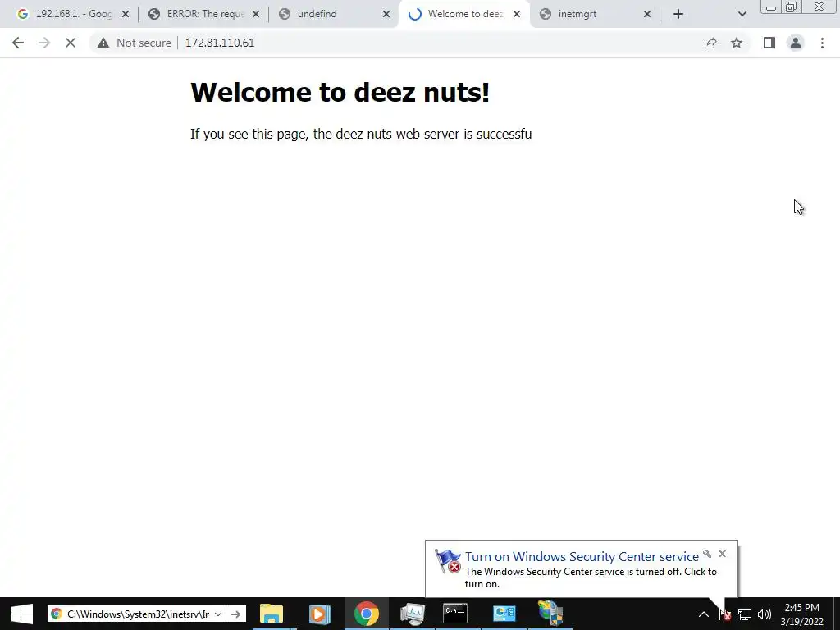Click the Security Center flag icon in notification
840x630 pixels.
coord(447,561)
